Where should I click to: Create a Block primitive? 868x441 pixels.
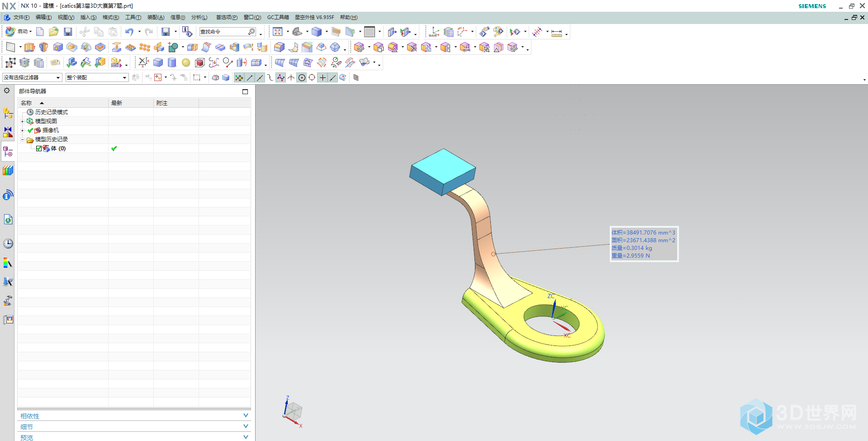(158, 62)
